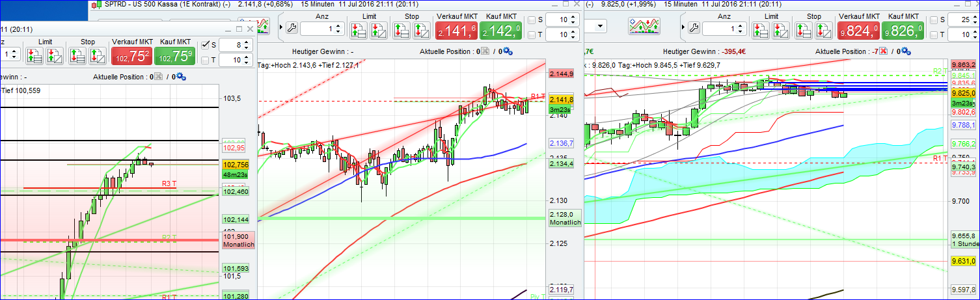Image resolution: width=980 pixels, height=300 pixels.
Task: Click first Stop order icon in US 500 window
Action: point(400,29)
